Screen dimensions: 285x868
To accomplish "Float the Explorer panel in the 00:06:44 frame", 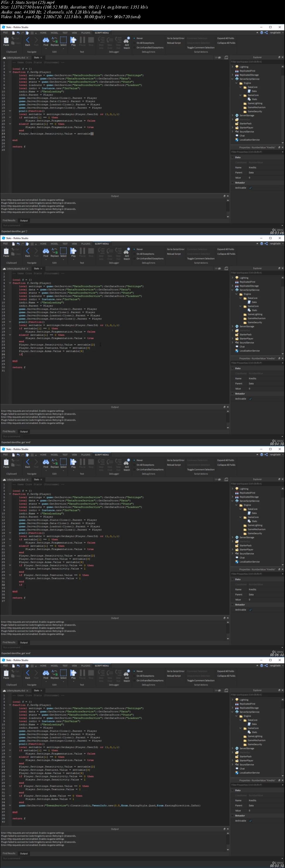I will pyautogui.click(x=279, y=479).
